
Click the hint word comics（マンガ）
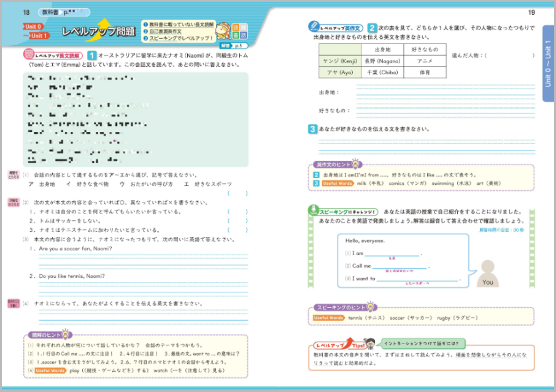point(407,183)
